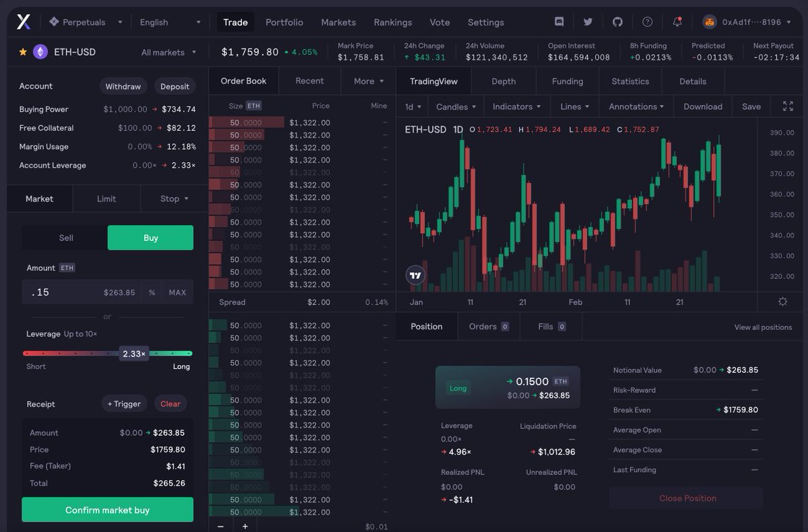
Task: Go to the Rankings page
Action: 393,22
